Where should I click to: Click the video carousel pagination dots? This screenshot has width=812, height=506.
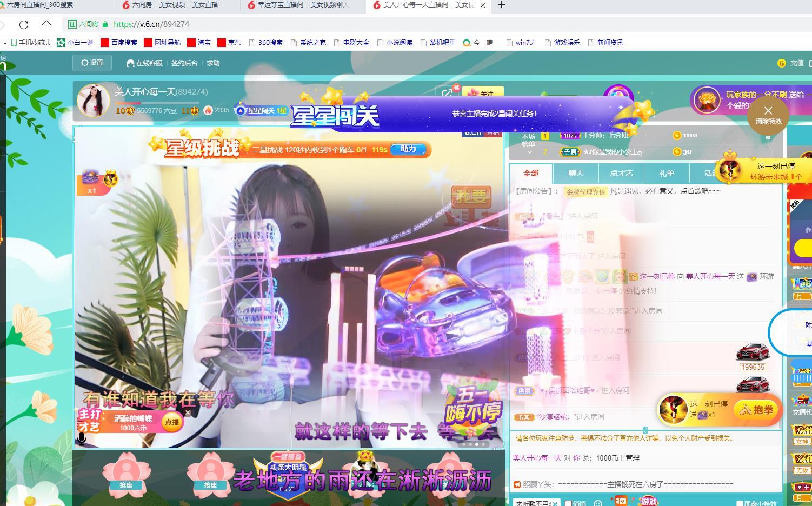(x=473, y=444)
